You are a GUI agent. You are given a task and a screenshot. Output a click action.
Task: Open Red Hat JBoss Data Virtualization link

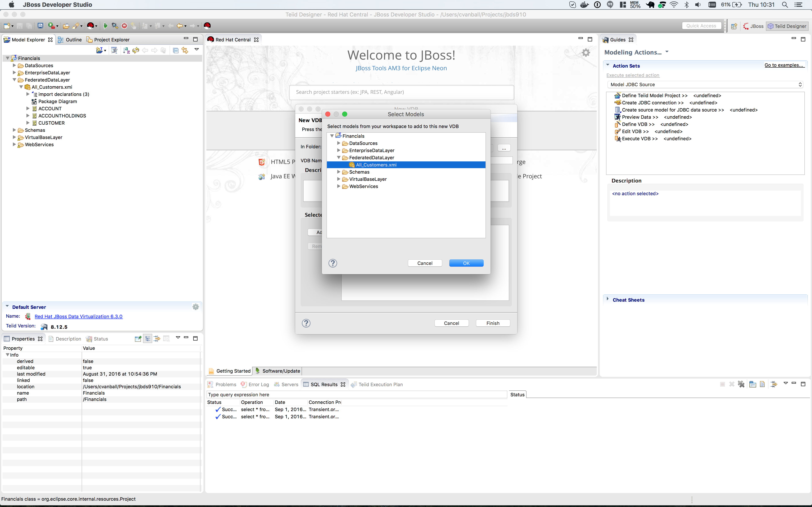coord(78,316)
